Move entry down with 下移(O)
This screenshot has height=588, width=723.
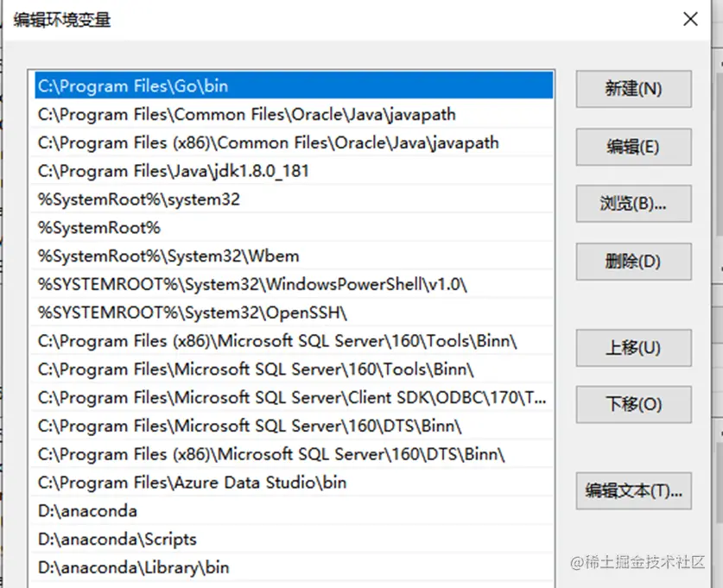click(x=633, y=405)
